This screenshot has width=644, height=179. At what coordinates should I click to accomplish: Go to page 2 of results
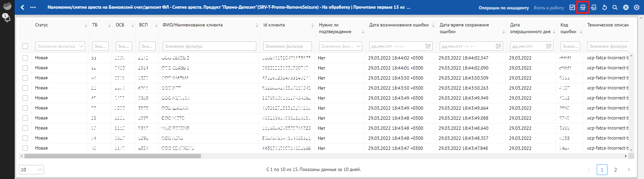click(615, 170)
